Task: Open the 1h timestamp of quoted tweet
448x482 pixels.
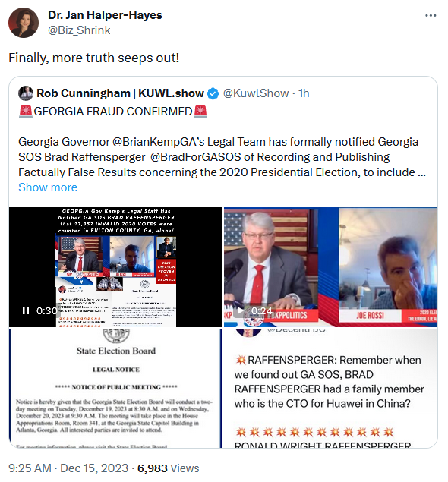Action: pos(304,93)
